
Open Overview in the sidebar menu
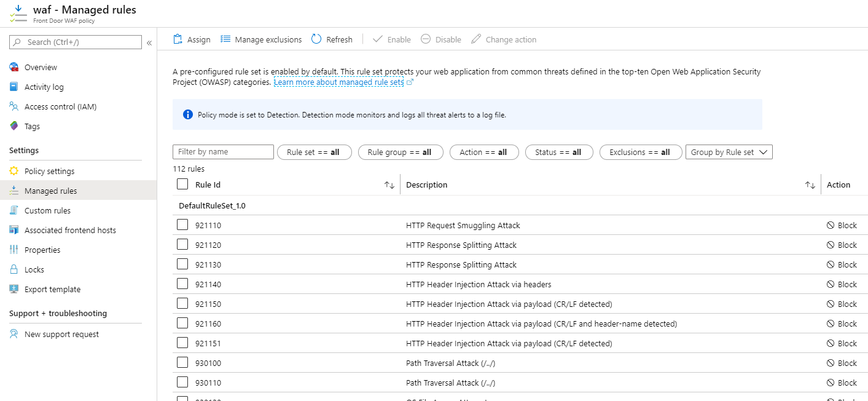41,68
